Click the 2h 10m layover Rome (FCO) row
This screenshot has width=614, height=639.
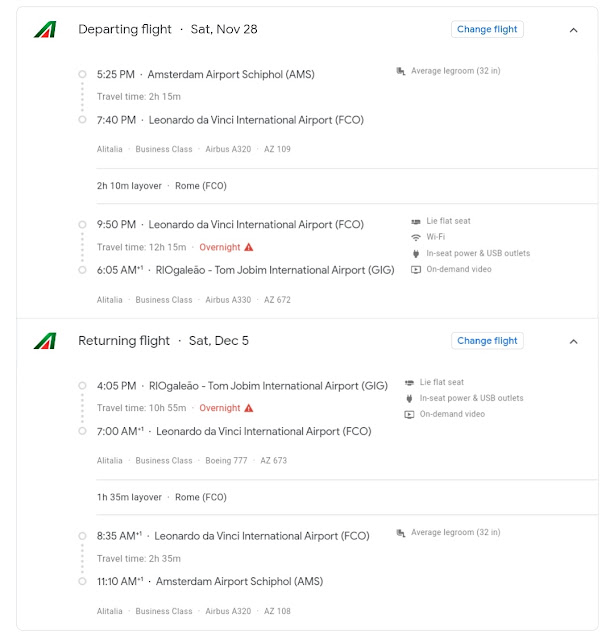[347, 186]
